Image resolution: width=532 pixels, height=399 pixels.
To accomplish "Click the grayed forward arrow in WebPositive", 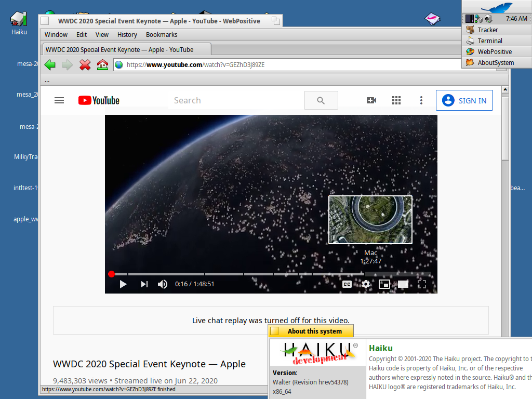I will tap(67, 64).
